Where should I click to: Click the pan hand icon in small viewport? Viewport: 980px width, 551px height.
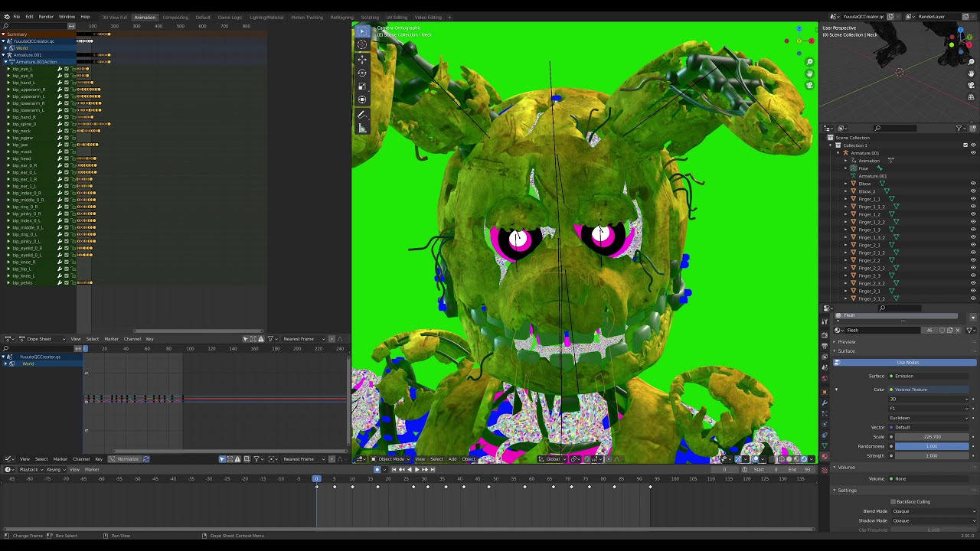pyautogui.click(x=971, y=73)
